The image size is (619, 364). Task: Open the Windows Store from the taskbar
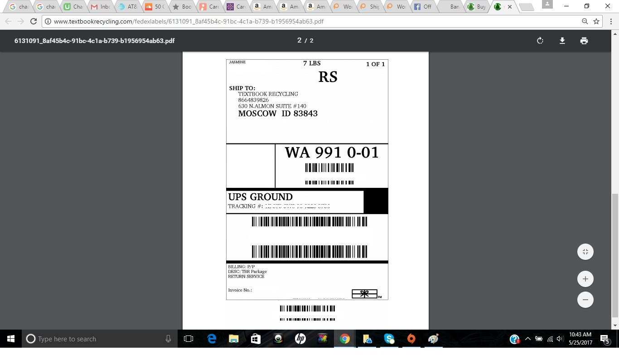tap(256, 339)
